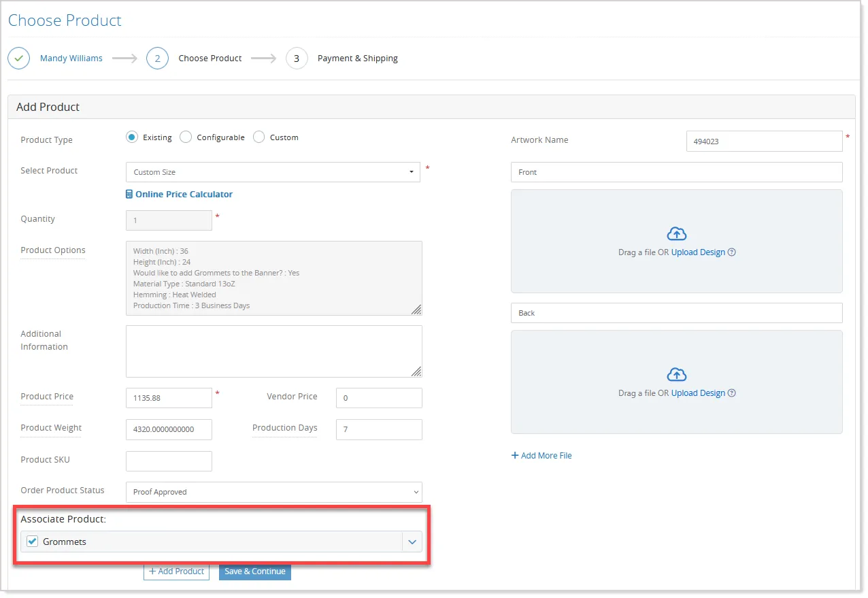The width and height of the screenshot is (868, 598).
Task: Click resize handle of Product Options textarea
Action: [x=416, y=310]
